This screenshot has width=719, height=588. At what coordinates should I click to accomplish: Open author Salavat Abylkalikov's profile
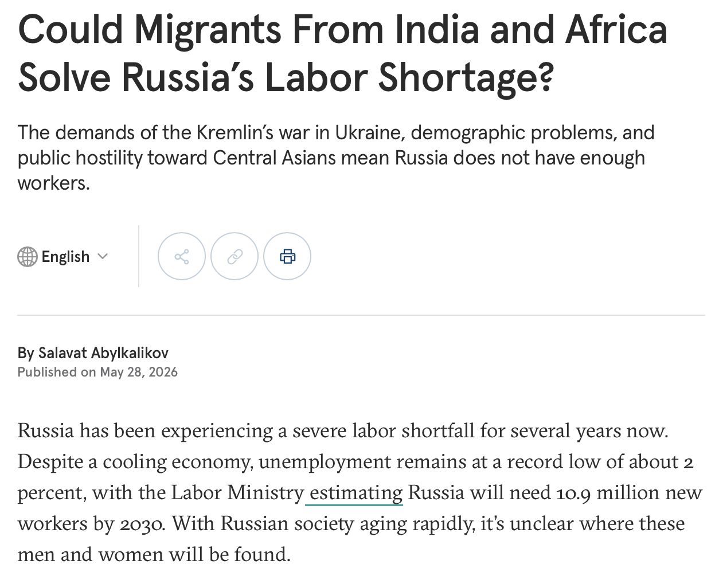point(103,353)
